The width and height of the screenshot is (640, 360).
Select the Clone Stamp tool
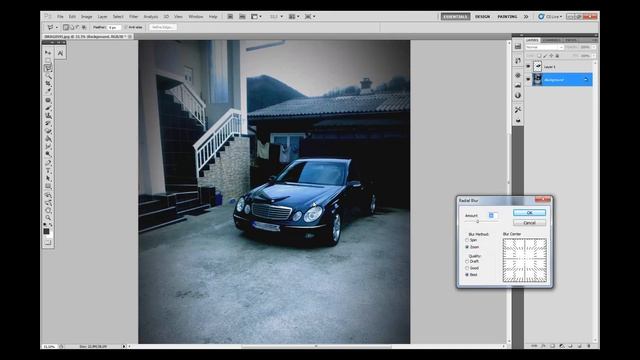(48, 116)
